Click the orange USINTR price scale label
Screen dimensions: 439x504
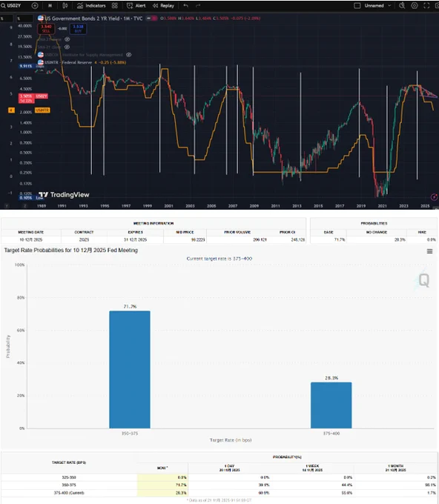click(x=42, y=110)
